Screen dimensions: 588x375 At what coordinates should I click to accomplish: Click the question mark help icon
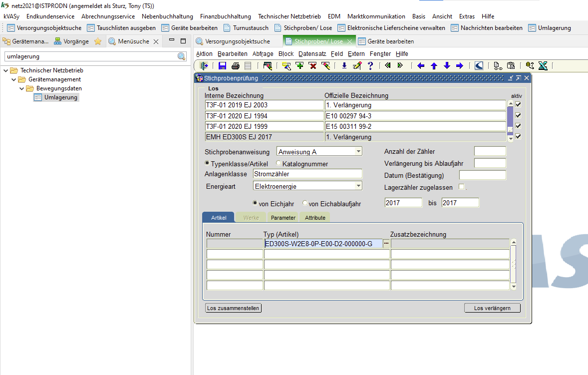tap(370, 65)
